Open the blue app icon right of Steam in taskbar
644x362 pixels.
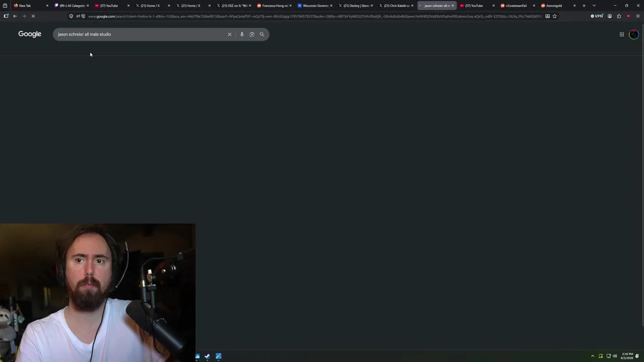point(218,356)
